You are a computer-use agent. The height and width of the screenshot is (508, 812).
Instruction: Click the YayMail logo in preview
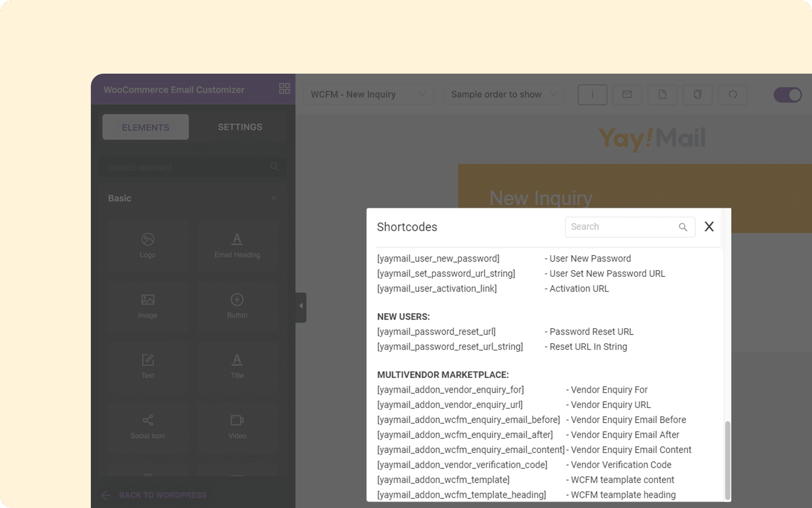tap(652, 139)
